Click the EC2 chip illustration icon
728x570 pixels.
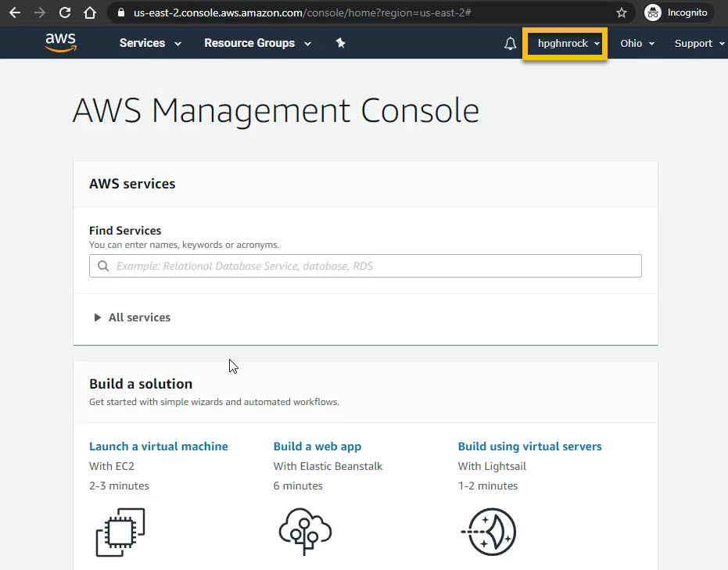click(x=120, y=532)
